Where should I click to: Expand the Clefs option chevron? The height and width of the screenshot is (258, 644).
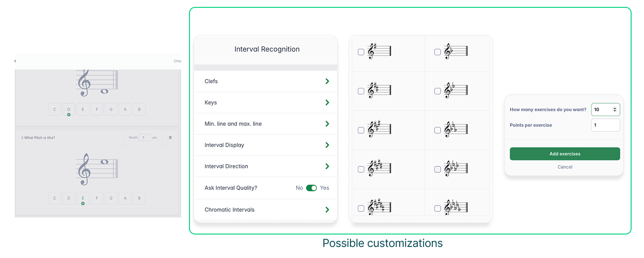click(x=327, y=81)
